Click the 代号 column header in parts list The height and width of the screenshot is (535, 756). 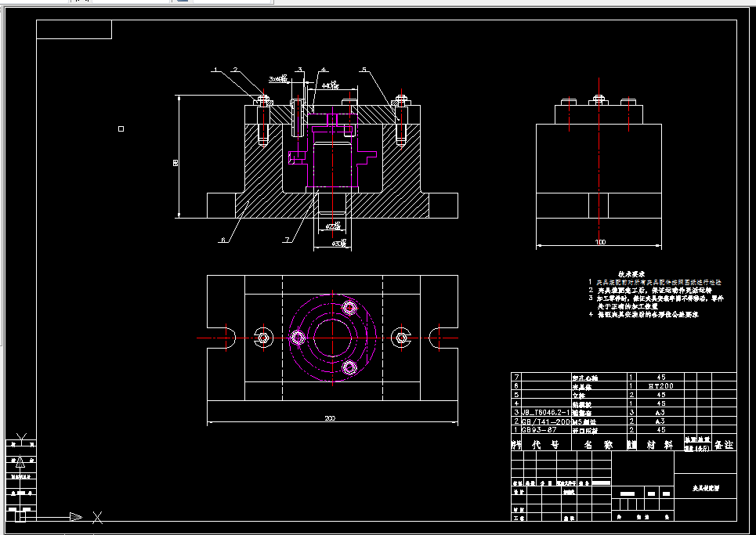(545, 445)
